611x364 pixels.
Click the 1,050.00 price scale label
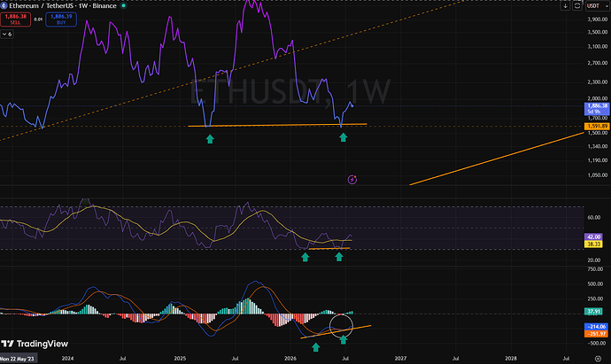pyautogui.click(x=598, y=175)
